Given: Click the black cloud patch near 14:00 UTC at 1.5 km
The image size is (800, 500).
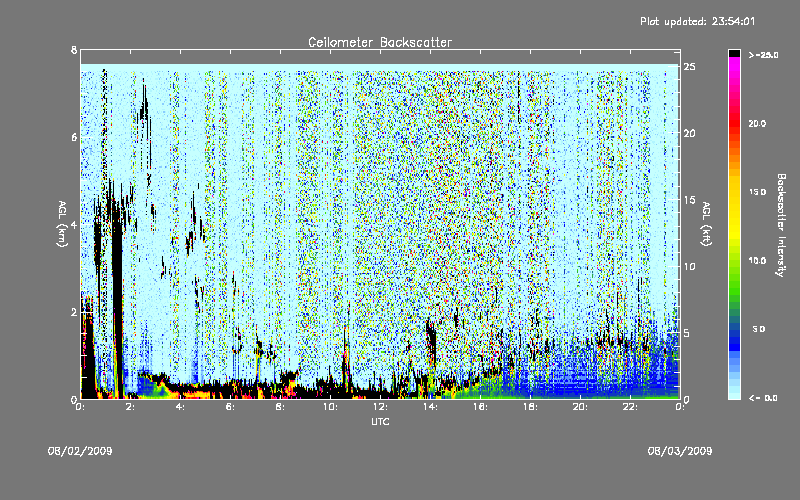Looking at the screenshot, I should [x=431, y=339].
